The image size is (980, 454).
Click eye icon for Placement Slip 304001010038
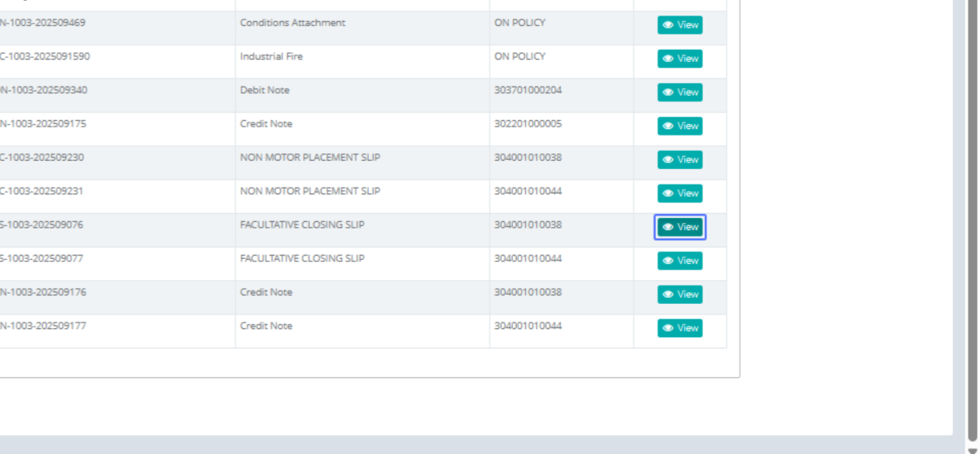[x=668, y=160]
